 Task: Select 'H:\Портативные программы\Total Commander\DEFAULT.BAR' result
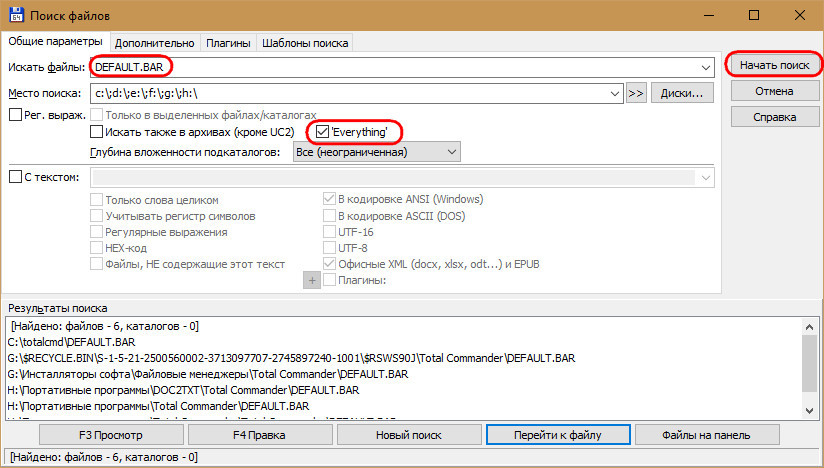click(159, 406)
